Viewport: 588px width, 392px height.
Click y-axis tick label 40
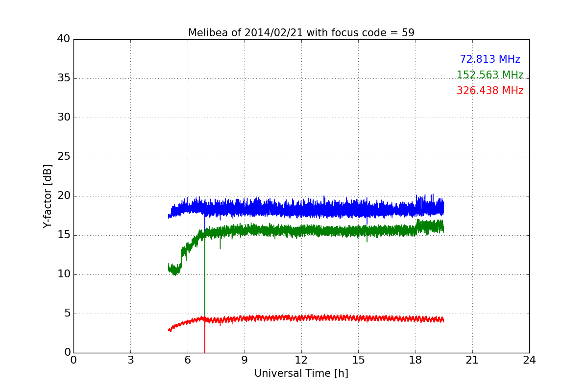coord(64,39)
